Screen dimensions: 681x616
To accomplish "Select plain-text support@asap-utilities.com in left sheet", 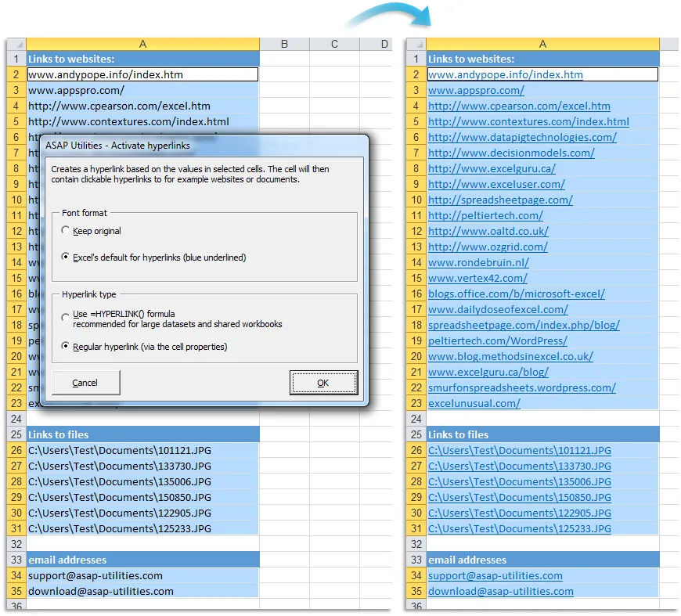I will (x=143, y=575).
